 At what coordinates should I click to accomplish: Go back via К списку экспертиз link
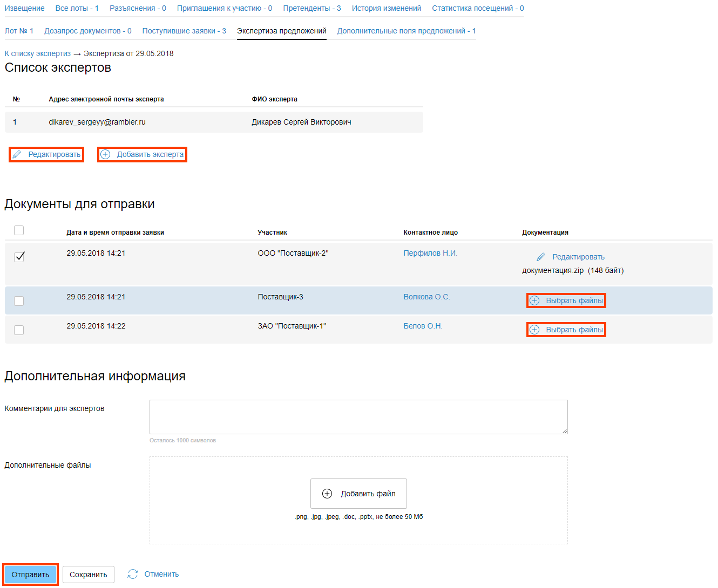(x=38, y=54)
